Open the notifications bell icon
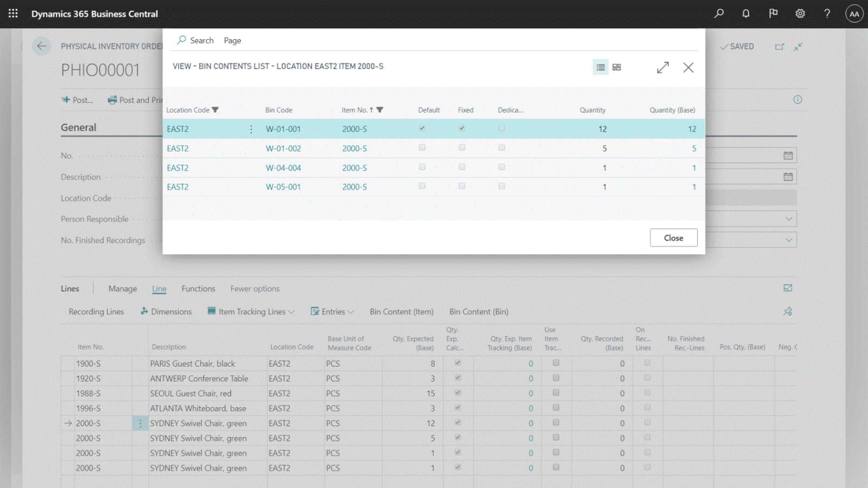 pyautogui.click(x=746, y=14)
